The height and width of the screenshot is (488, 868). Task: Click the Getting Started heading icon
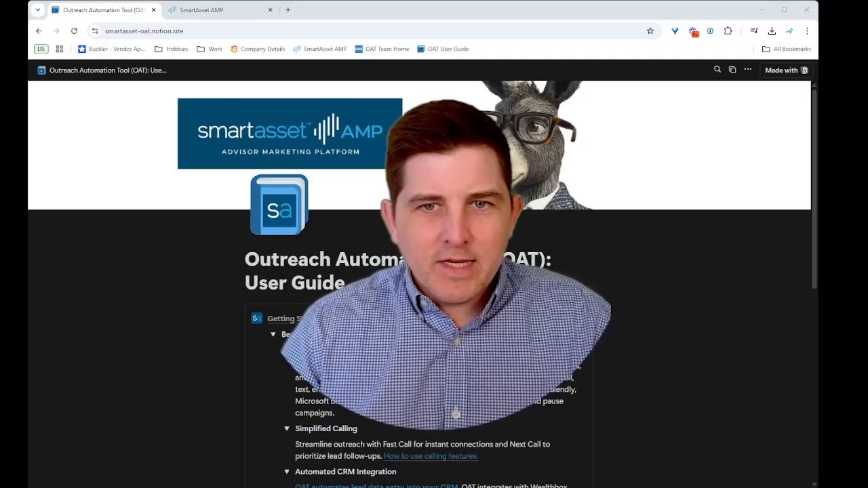point(256,318)
